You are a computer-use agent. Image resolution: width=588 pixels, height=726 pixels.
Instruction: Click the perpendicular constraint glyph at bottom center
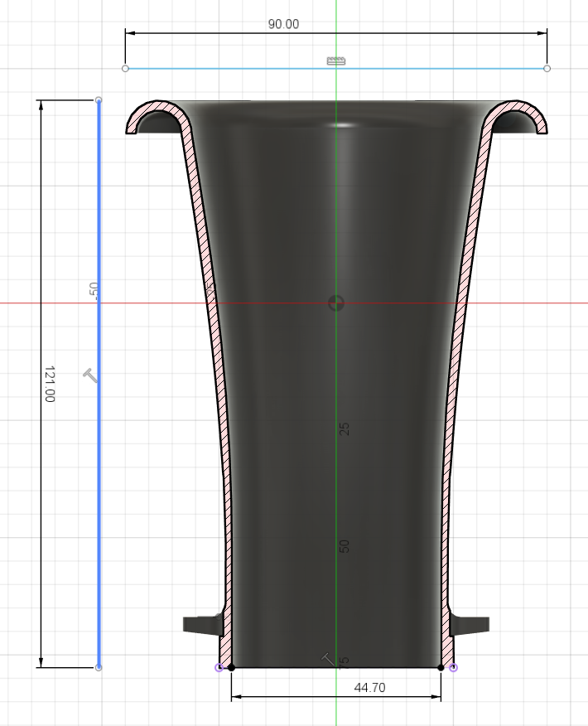329,659
